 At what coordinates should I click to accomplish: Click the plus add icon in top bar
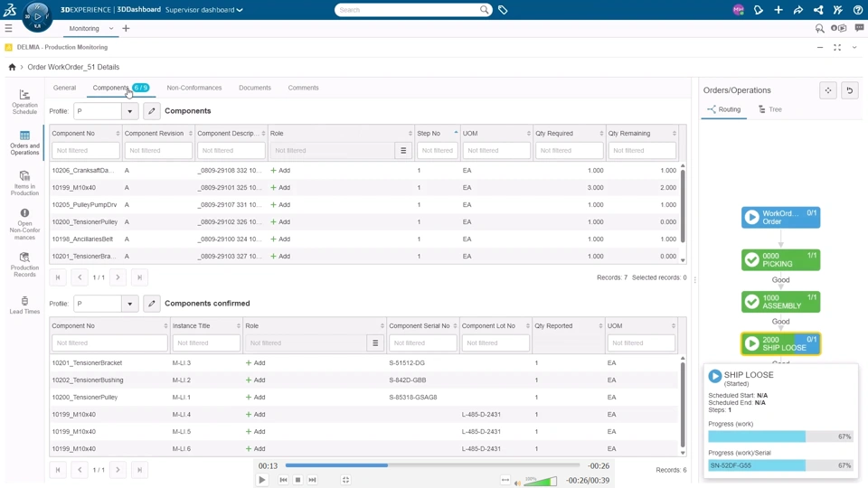coord(778,10)
